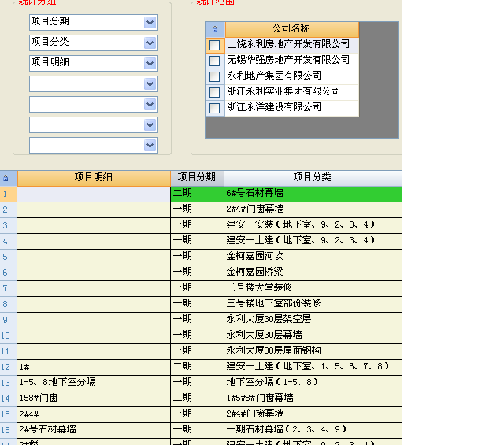Image resolution: width=504 pixels, height=445 pixels.
Task: Tick the 永利地产集团有限公司 checkbox
Action: (x=214, y=76)
